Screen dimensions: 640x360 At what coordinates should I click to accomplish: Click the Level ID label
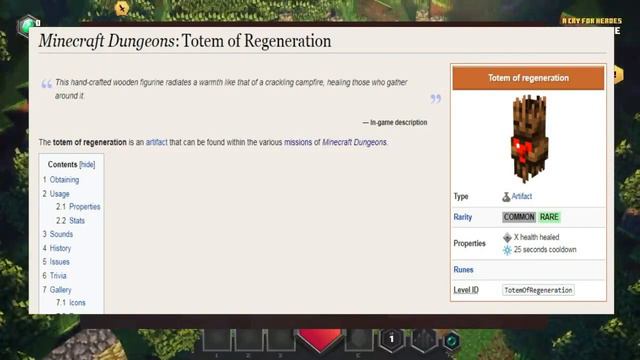(x=466, y=290)
